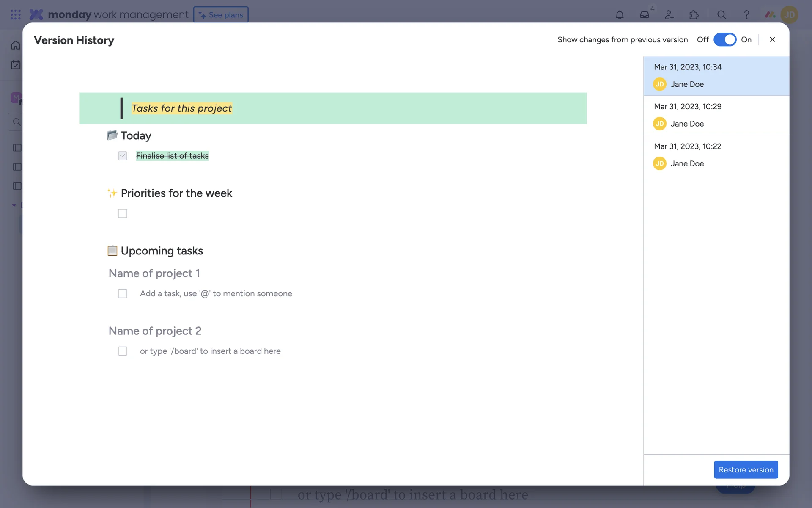The width and height of the screenshot is (812, 508).
Task: Expand the sidebar dropdown arrow
Action: tap(14, 205)
